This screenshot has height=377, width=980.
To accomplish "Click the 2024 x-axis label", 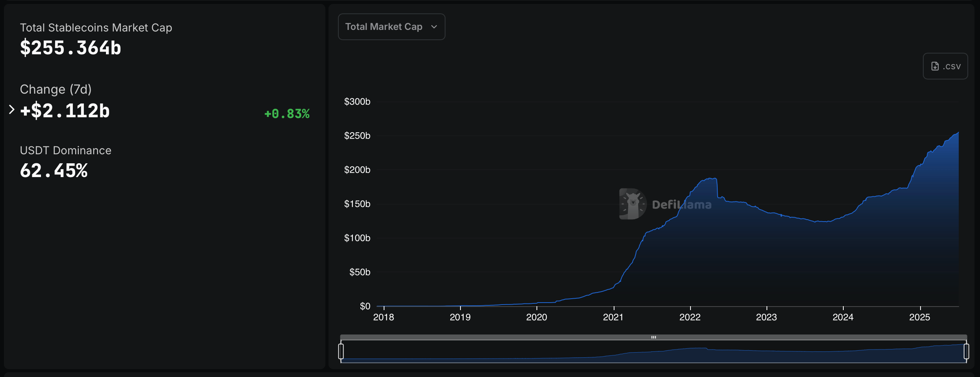I will pos(843,317).
